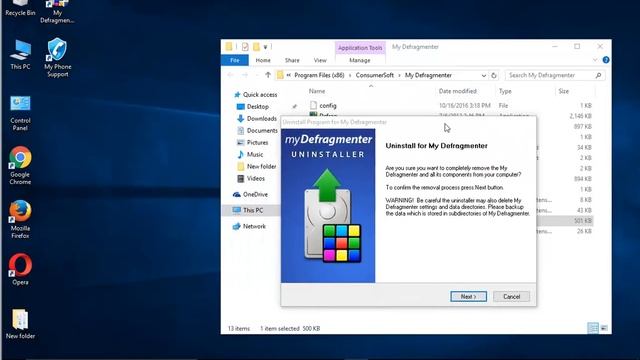This screenshot has width=640, height=360.
Task: Open Network in navigation pane
Action: coord(249,226)
